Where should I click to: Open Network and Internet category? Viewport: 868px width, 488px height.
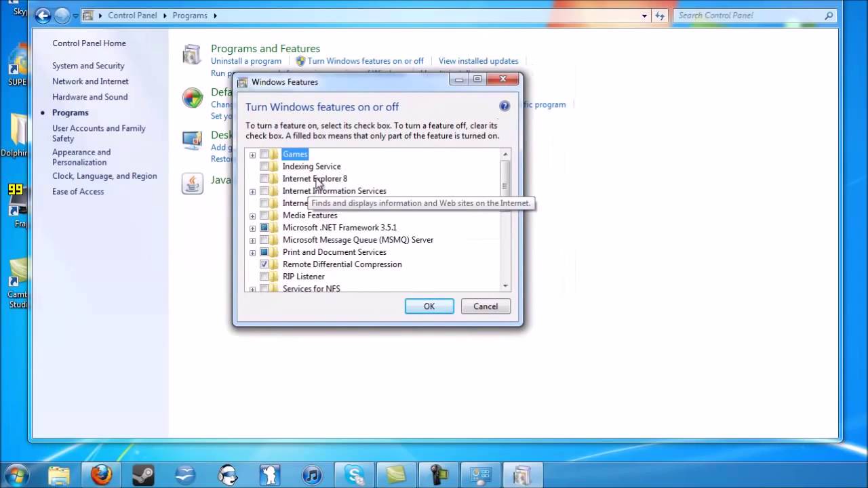pos(90,81)
